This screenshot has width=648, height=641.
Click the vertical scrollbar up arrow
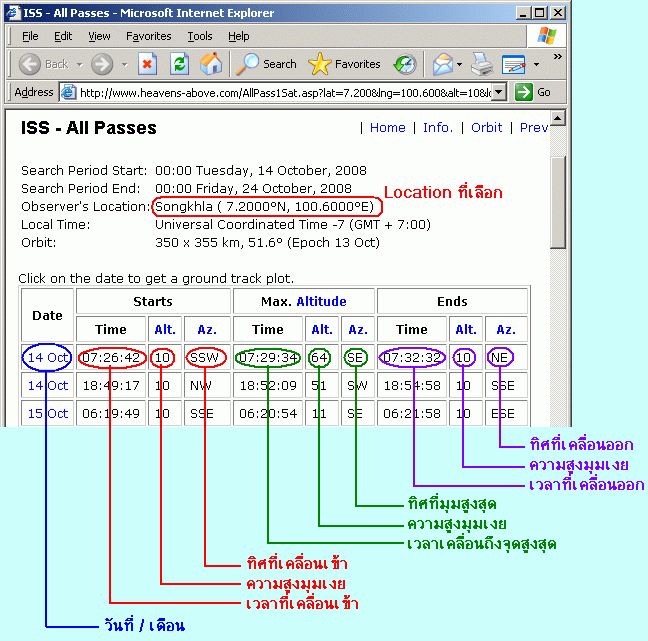(x=558, y=119)
